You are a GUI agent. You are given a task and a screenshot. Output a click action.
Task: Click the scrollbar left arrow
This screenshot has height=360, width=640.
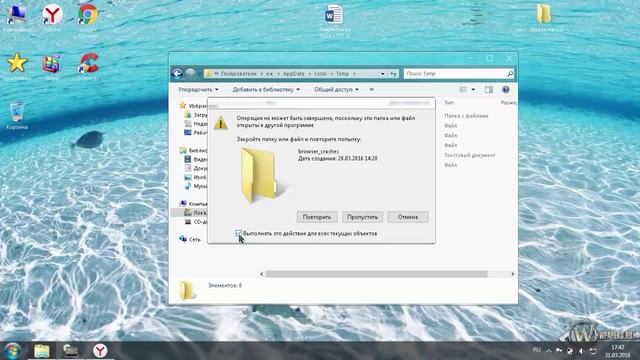tap(262, 274)
